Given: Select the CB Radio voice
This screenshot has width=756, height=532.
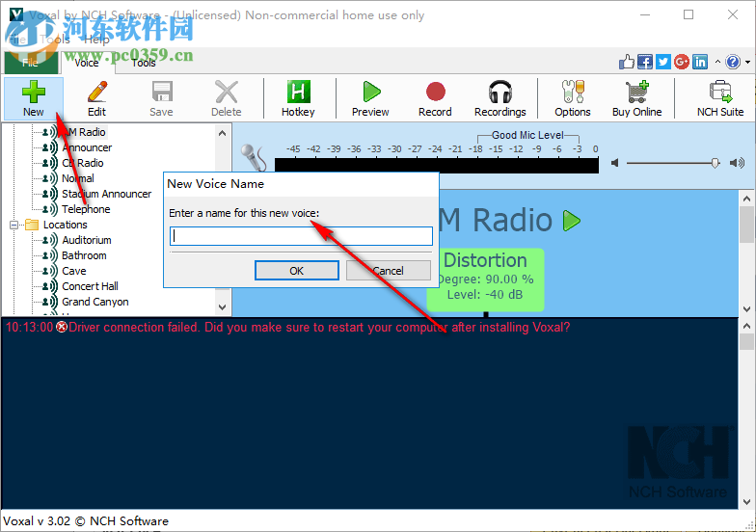Looking at the screenshot, I should tap(83, 163).
